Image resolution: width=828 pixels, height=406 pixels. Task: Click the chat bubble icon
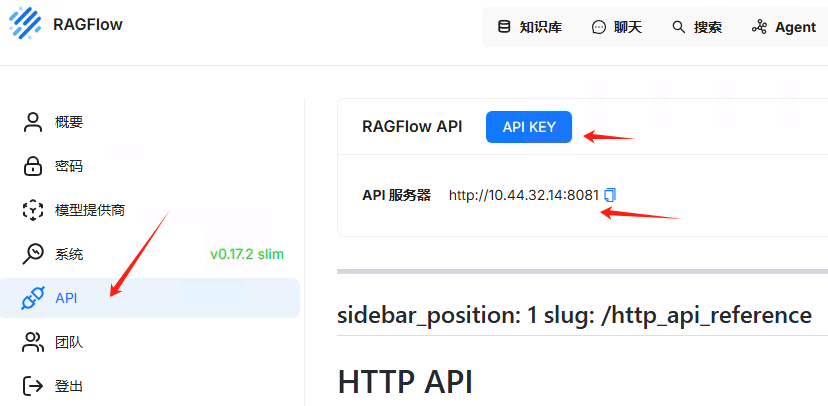pos(599,27)
